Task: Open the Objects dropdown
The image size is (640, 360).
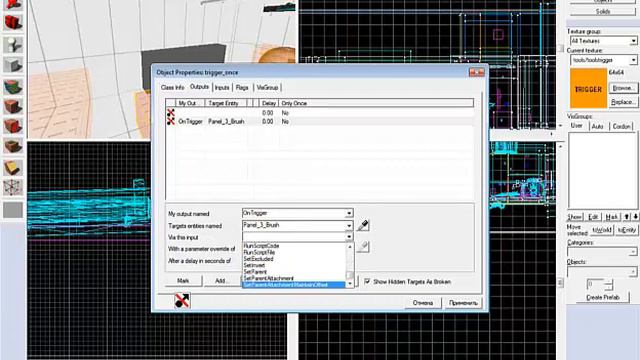Action: (x=633, y=271)
